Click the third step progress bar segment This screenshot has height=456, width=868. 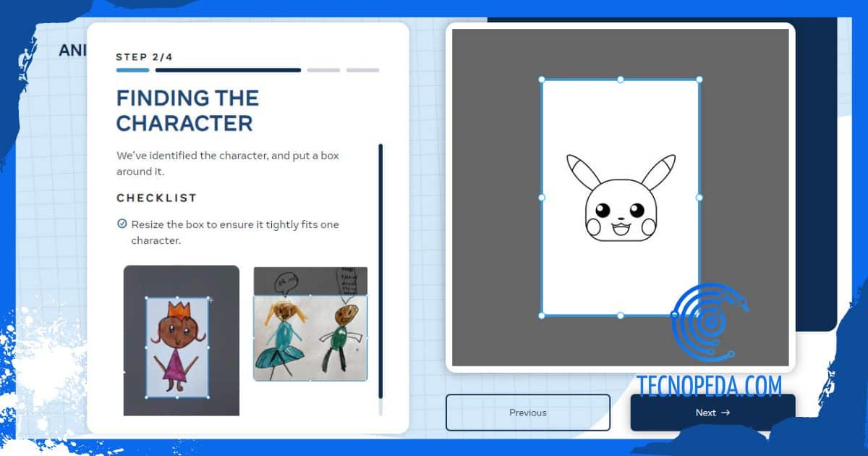coord(323,70)
